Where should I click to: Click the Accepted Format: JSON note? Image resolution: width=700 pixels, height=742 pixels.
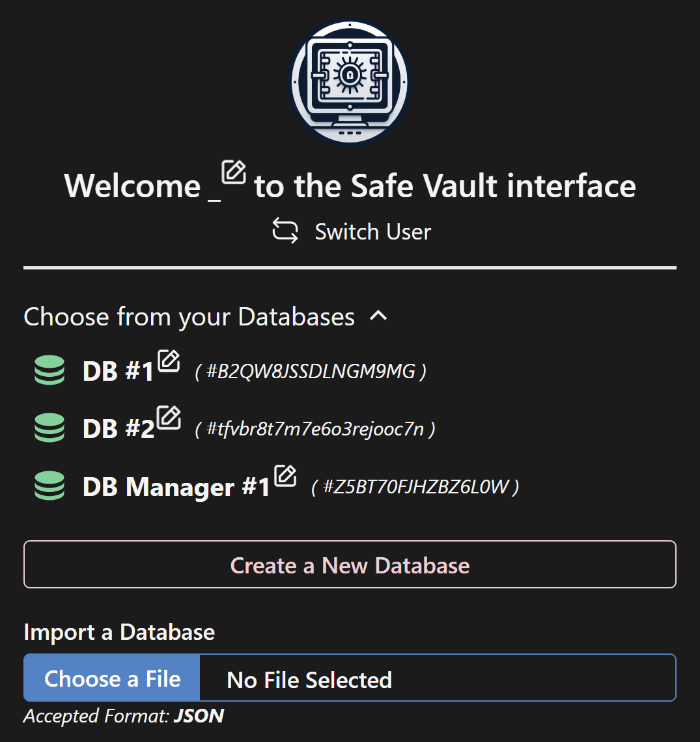(124, 716)
